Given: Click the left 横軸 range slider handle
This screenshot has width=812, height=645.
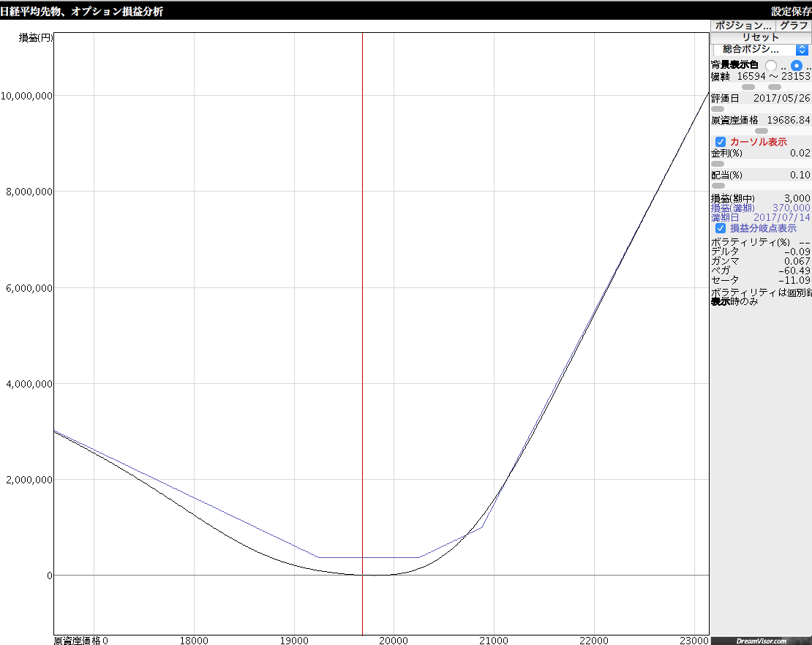Looking at the screenshot, I should 748,87.
